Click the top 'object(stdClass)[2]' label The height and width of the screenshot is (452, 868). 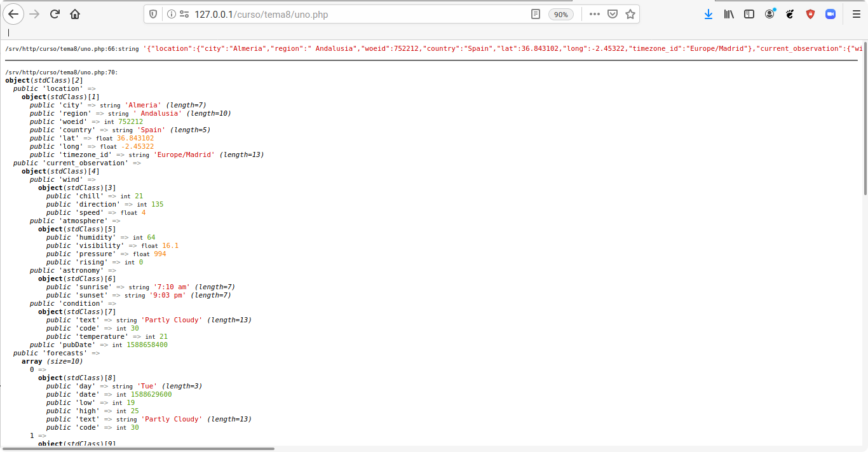44,80
